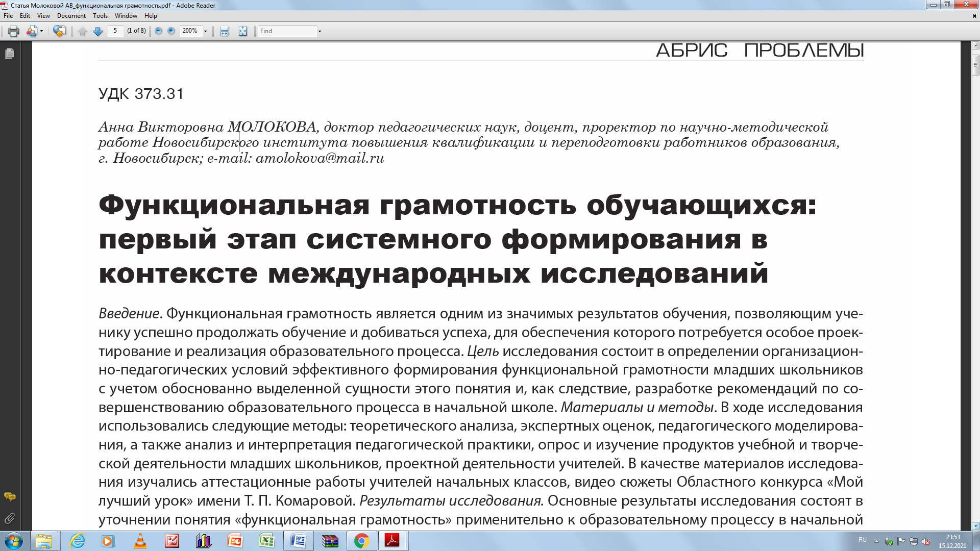Expand the zoom level 200% dropdown
The height and width of the screenshot is (551, 980).
[206, 31]
